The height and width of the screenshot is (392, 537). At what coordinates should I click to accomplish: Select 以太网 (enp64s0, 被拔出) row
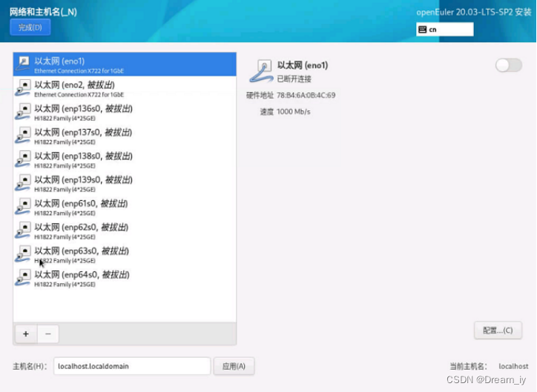pyautogui.click(x=125, y=278)
